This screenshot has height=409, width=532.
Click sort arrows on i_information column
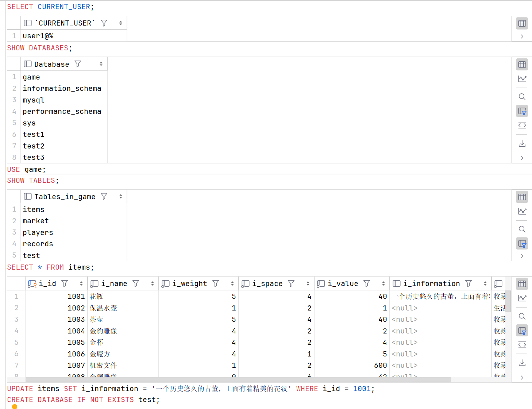[x=485, y=283]
